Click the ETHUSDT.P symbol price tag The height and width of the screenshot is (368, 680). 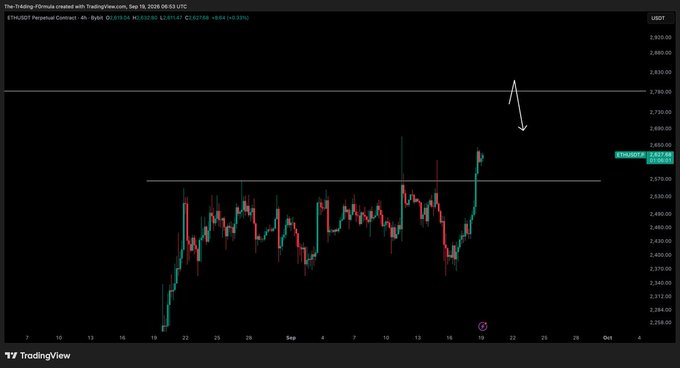pos(631,155)
